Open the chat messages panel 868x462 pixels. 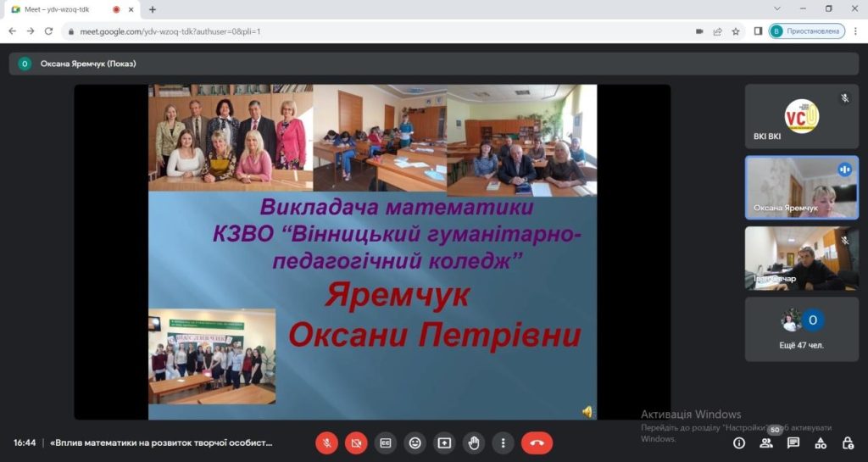coord(793,443)
